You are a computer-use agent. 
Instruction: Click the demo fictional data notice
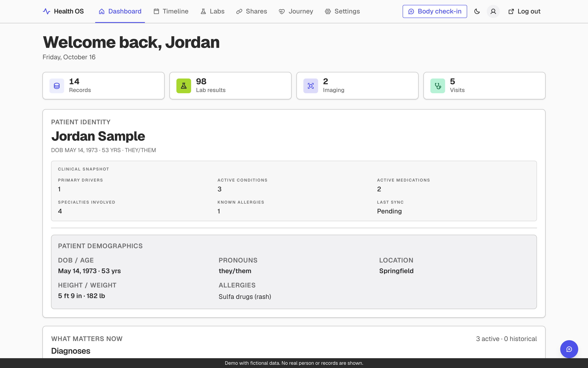[x=294, y=363]
